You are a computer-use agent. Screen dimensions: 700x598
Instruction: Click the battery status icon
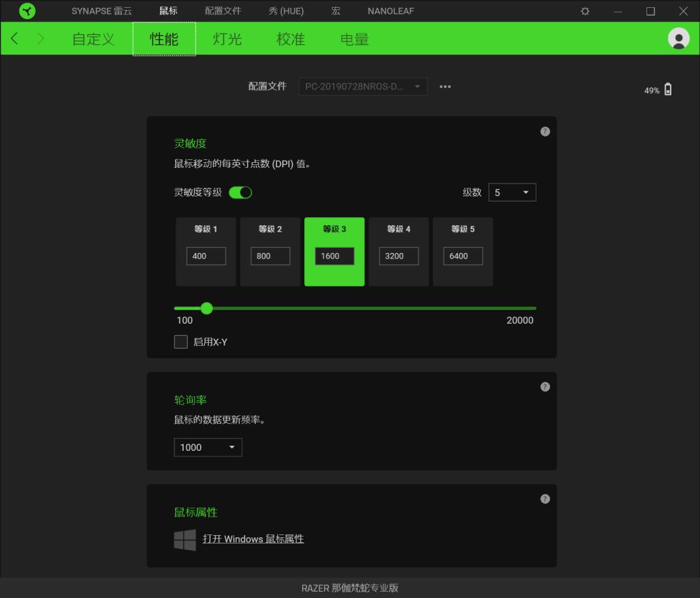coord(668,90)
